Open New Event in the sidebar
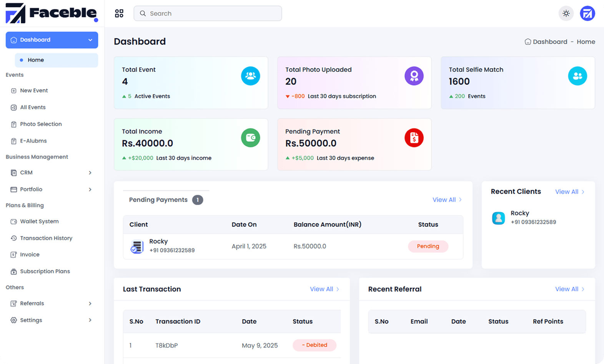Viewport: 604px width, 364px height. click(x=34, y=91)
